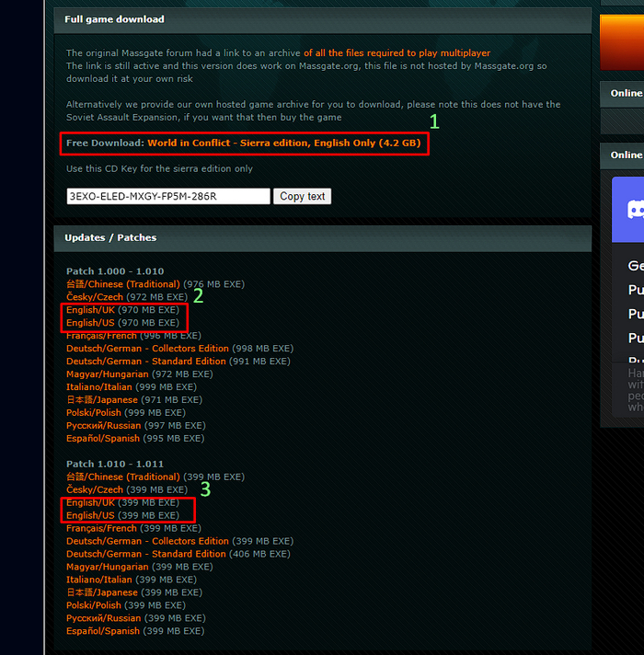
Task: Download Japanese 971 MB patch
Action: pos(102,400)
